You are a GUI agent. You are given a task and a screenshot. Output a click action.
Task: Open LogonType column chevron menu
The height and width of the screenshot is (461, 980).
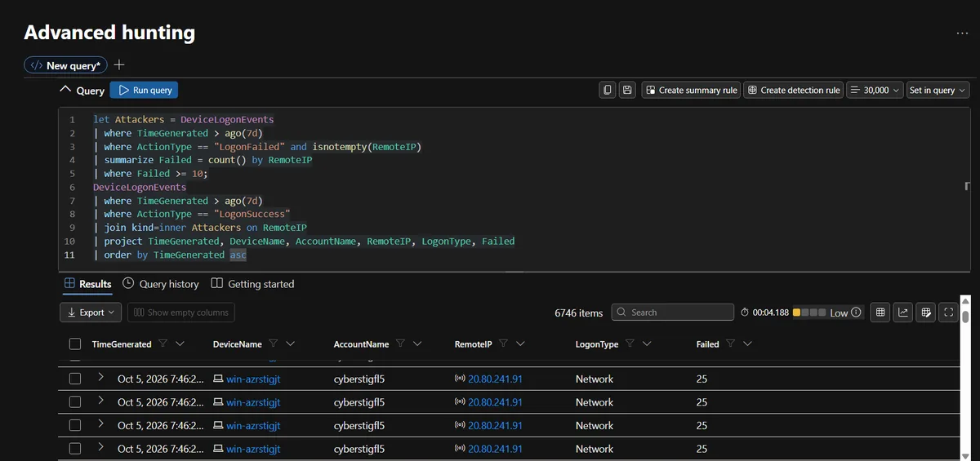coord(647,344)
